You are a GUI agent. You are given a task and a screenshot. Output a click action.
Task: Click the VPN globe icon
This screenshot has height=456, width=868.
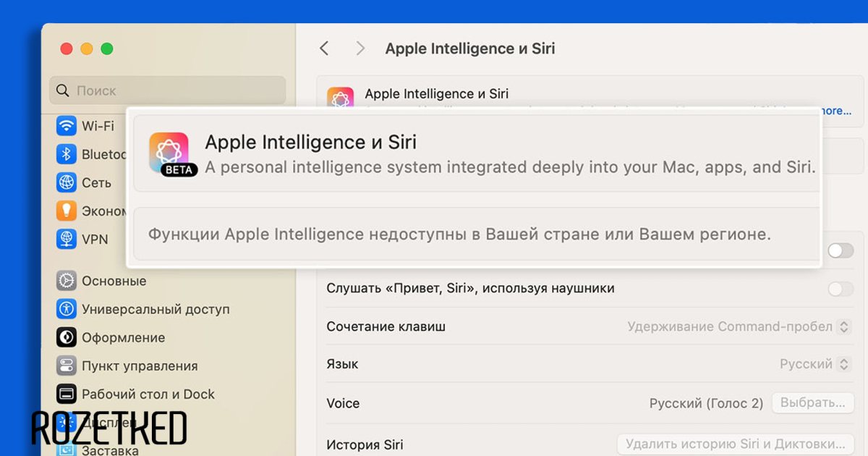pyautogui.click(x=67, y=239)
